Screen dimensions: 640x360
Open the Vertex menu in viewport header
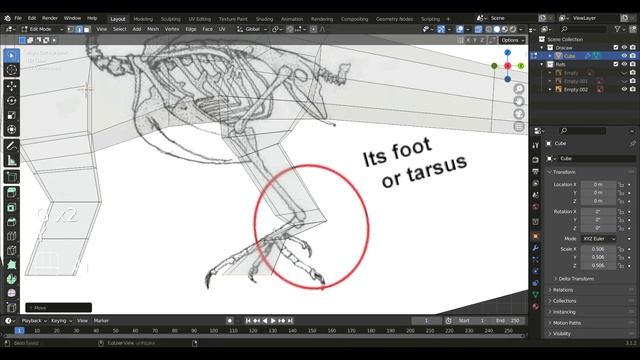pos(172,29)
